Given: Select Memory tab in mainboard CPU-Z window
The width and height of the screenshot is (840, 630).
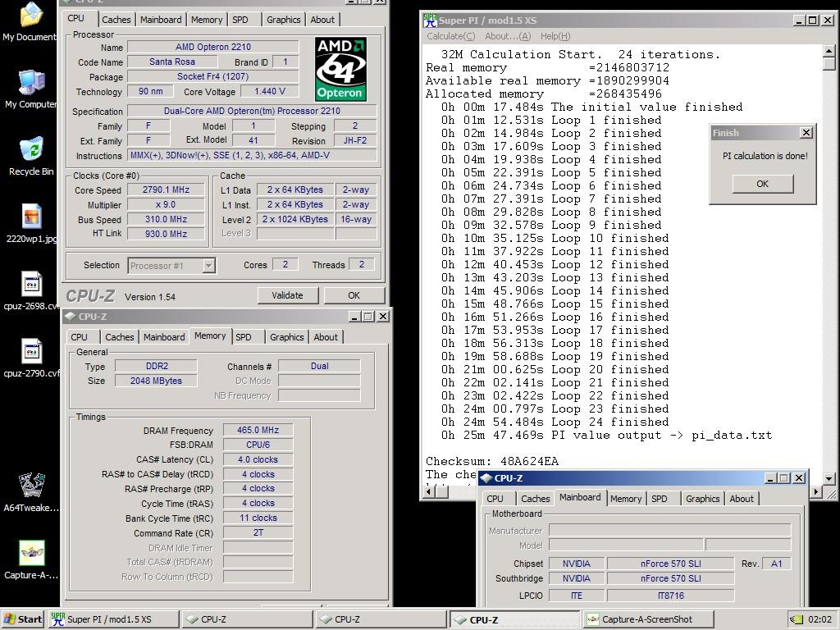Looking at the screenshot, I should click(x=626, y=499).
